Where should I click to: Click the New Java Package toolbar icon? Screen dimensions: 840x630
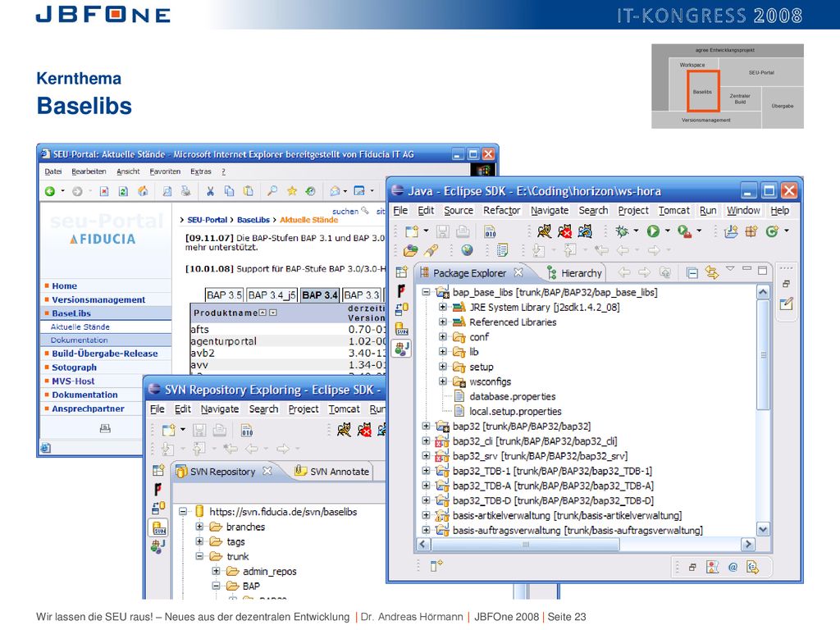click(751, 231)
